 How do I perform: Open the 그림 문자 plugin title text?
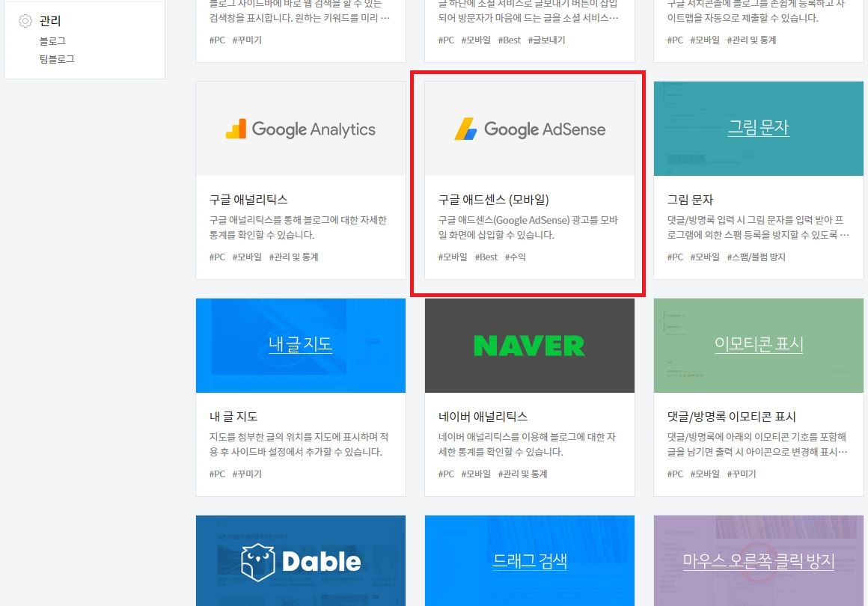691,200
